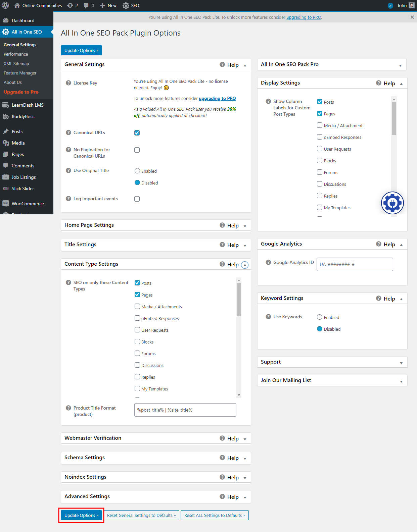Expand the All In One SEO Pack Pro panel
The width and height of the screenshot is (417, 532).
[400, 65]
